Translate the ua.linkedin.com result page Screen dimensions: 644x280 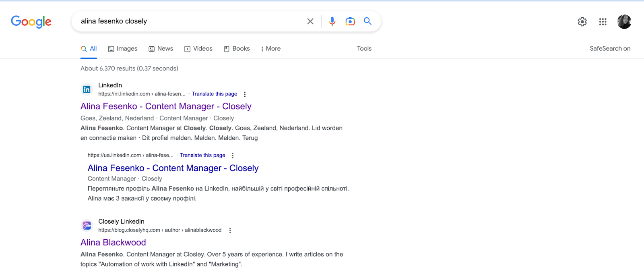pyautogui.click(x=202, y=155)
